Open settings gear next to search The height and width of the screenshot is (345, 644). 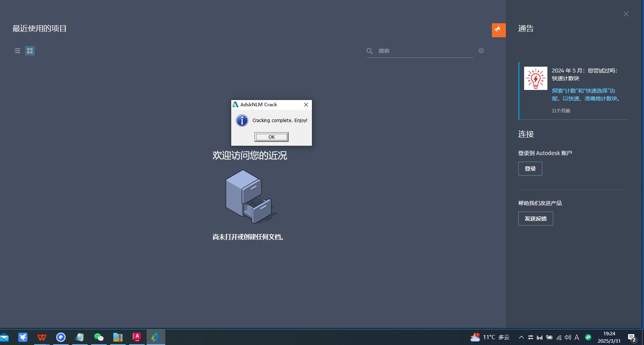[481, 51]
